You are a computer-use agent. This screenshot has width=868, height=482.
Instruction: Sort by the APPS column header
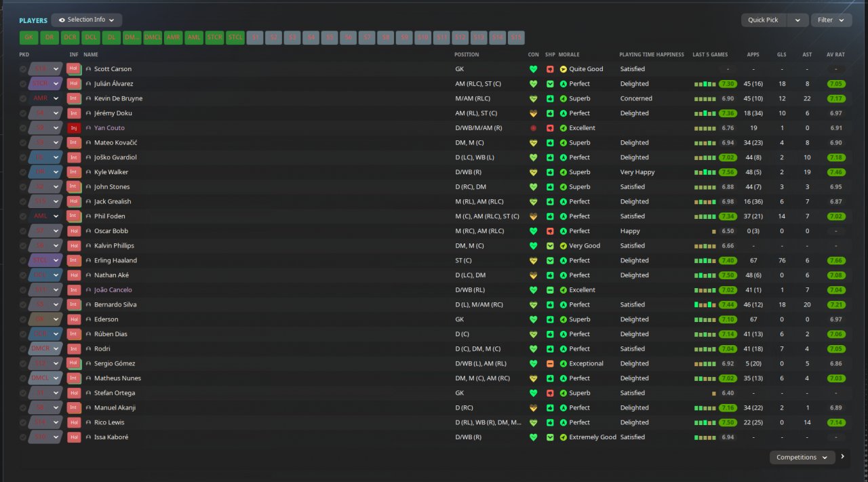[x=753, y=54]
